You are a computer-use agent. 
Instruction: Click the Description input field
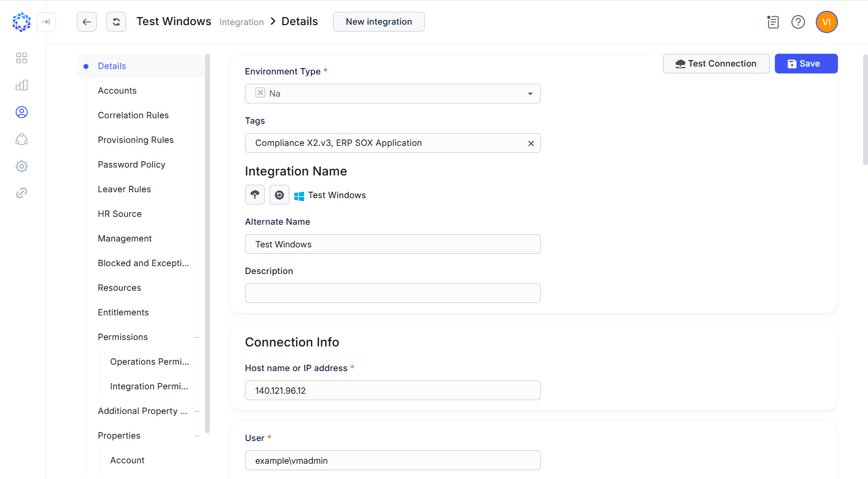pyautogui.click(x=392, y=293)
